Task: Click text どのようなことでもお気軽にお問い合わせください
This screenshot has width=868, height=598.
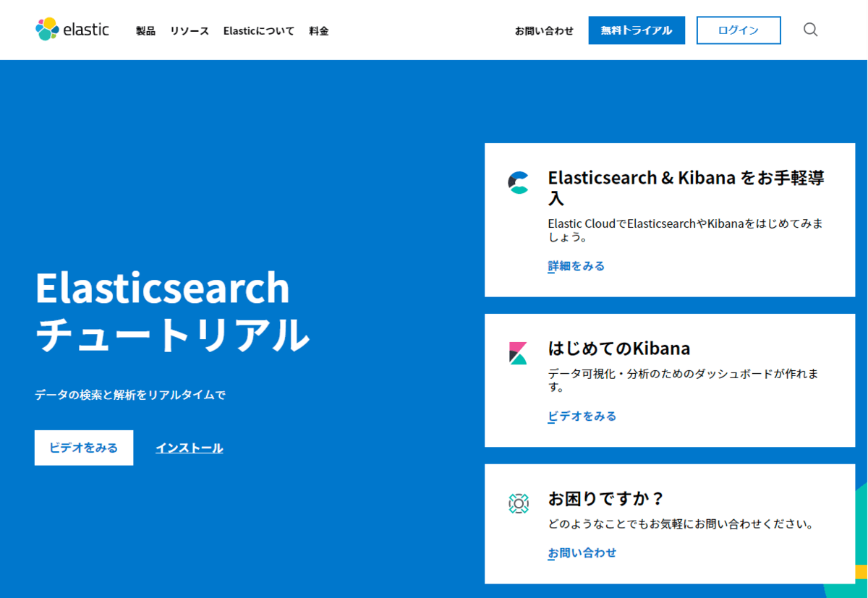Action: pos(681,524)
